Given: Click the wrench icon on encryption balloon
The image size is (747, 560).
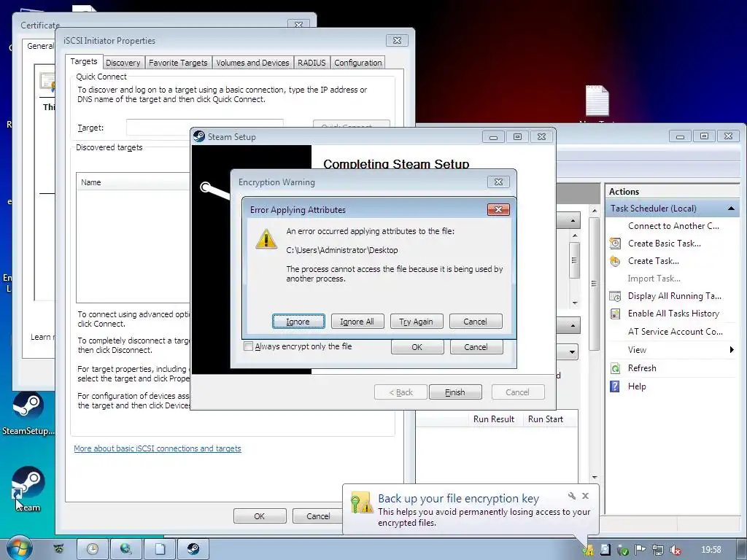Looking at the screenshot, I should pos(572,496).
